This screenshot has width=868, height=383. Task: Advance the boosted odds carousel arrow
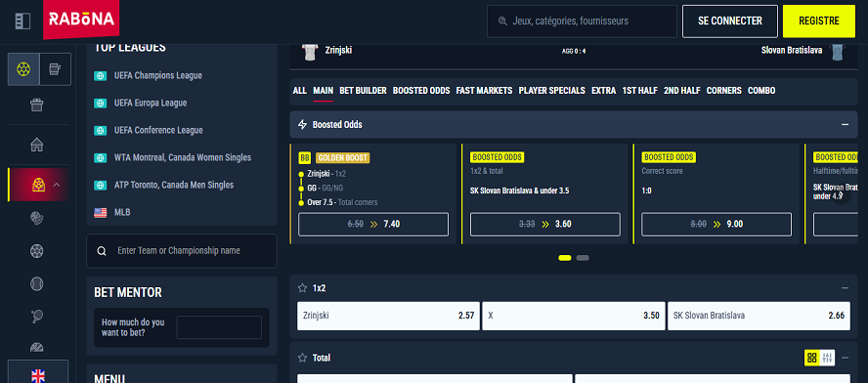point(841,195)
